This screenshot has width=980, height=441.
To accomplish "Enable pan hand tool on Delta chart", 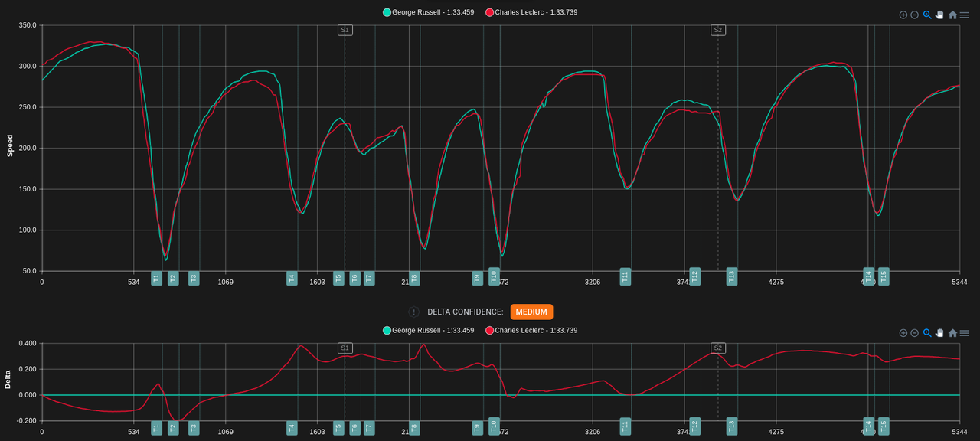I will (x=939, y=333).
